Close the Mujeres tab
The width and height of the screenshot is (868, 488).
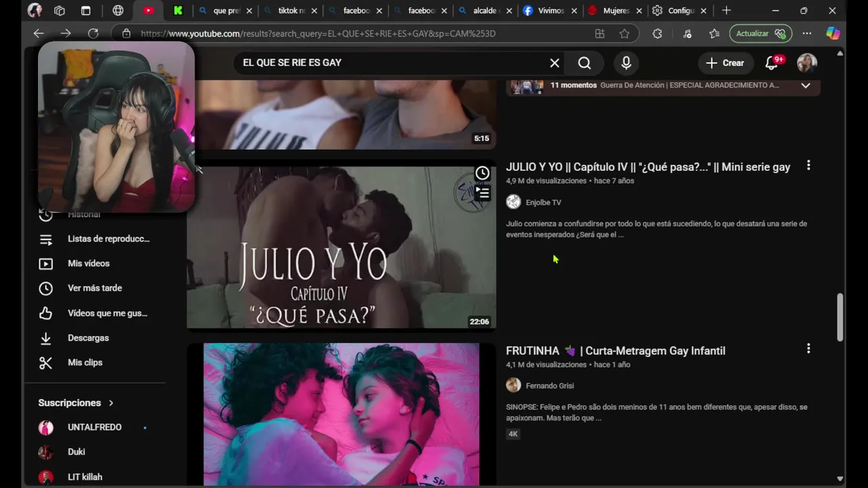click(x=639, y=11)
